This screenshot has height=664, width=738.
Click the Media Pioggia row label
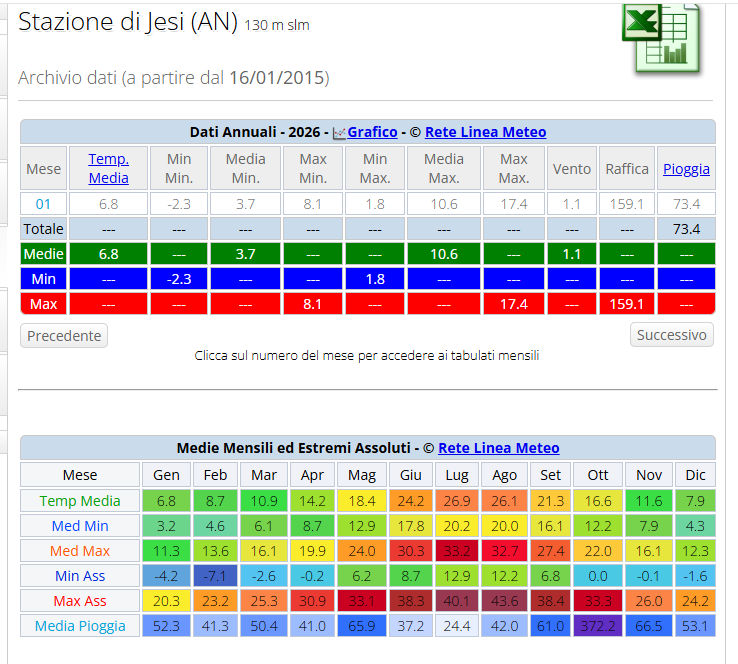(80, 626)
